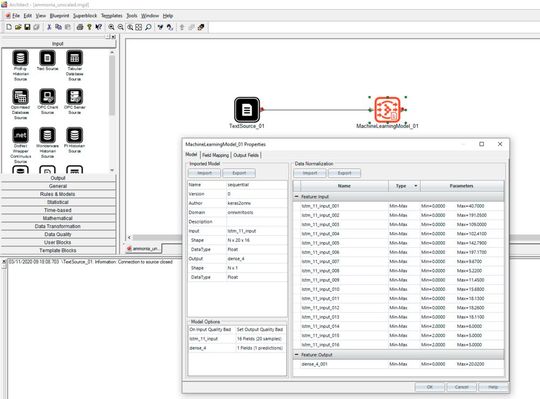Click the fit-to-window grid icon

(x=138, y=27)
